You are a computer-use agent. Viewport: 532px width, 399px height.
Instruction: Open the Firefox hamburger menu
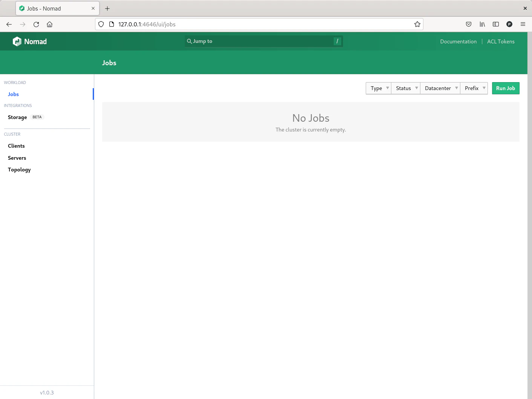point(523,24)
